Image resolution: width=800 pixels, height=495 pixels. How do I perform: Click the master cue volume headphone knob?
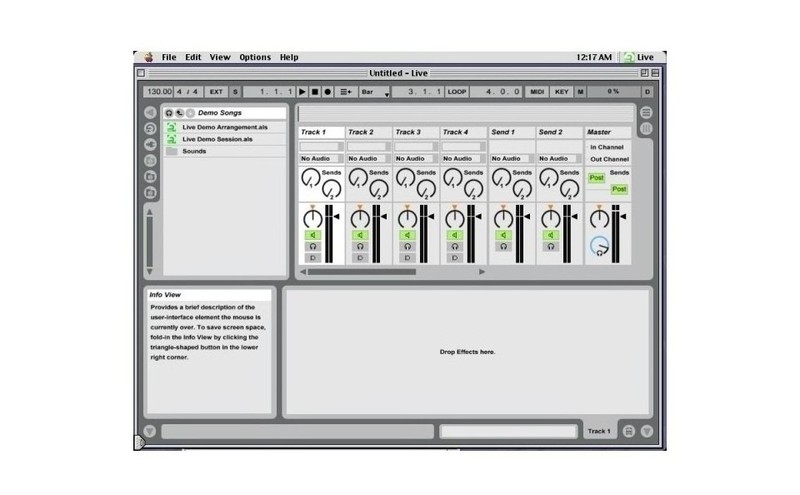click(x=599, y=246)
